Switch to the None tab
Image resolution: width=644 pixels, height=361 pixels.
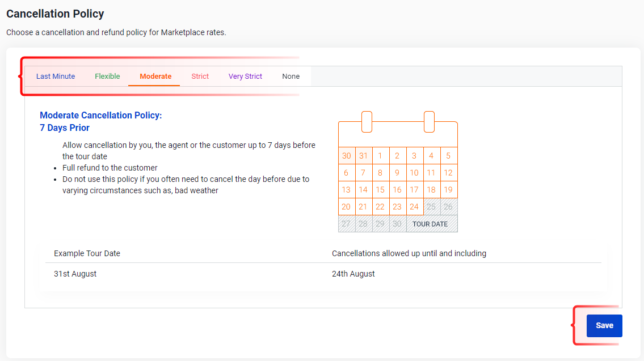coord(291,77)
